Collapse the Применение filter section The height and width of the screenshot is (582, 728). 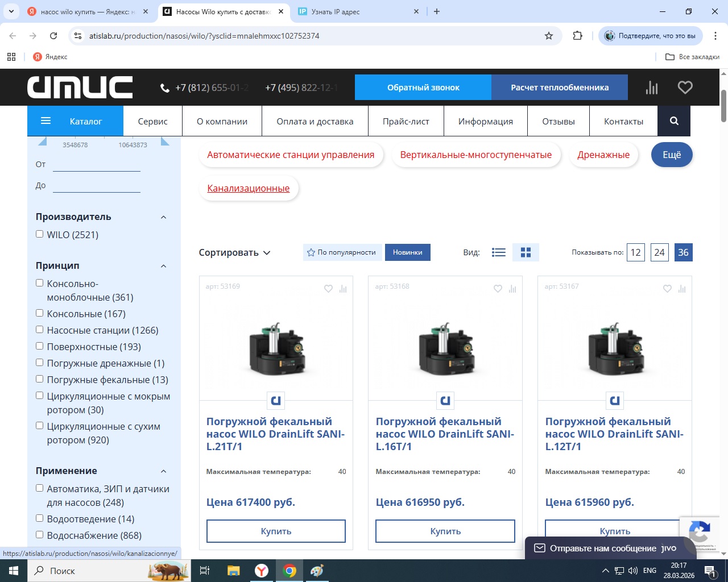[x=163, y=471]
